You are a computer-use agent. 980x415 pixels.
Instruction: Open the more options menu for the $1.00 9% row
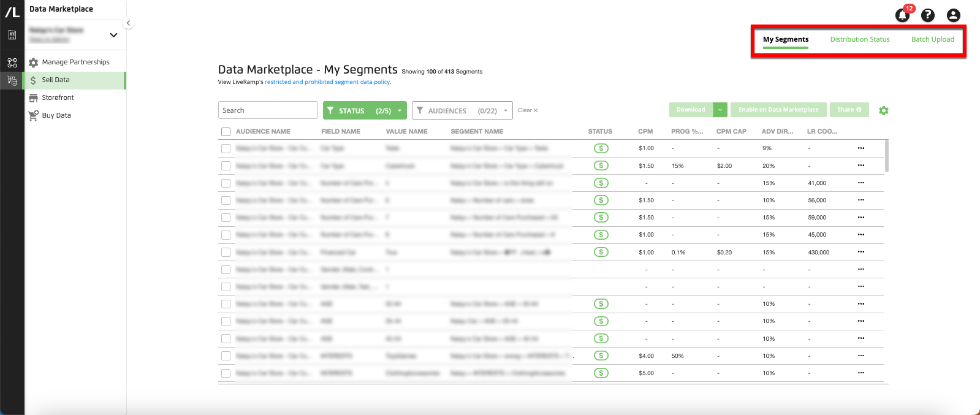(861, 148)
